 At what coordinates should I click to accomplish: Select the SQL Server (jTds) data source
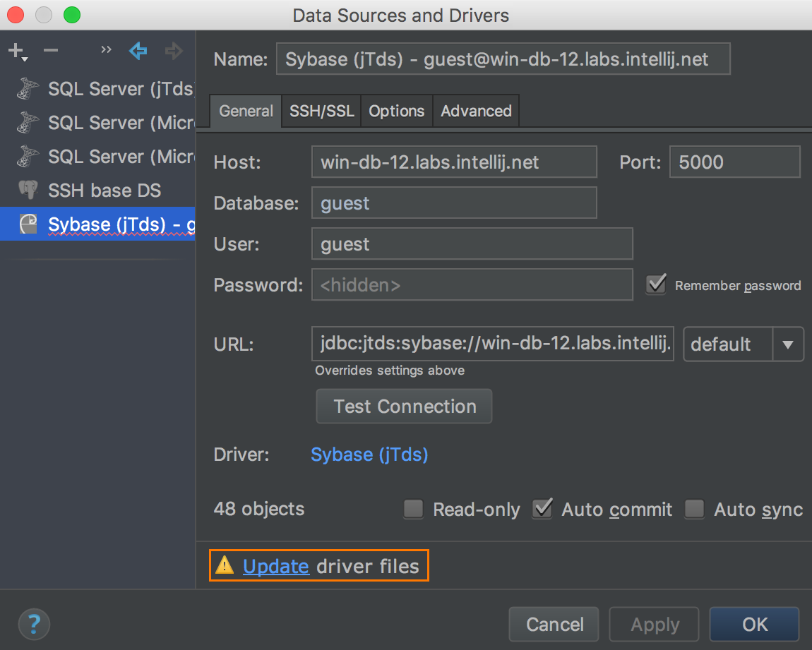[97, 89]
